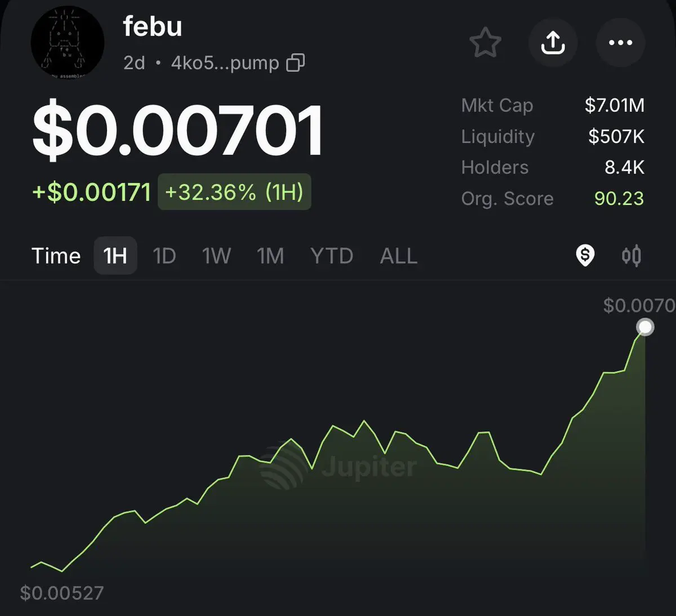Tap the Mkt Cap $7.01M stat
The width and height of the screenshot is (676, 616).
pyautogui.click(x=553, y=105)
